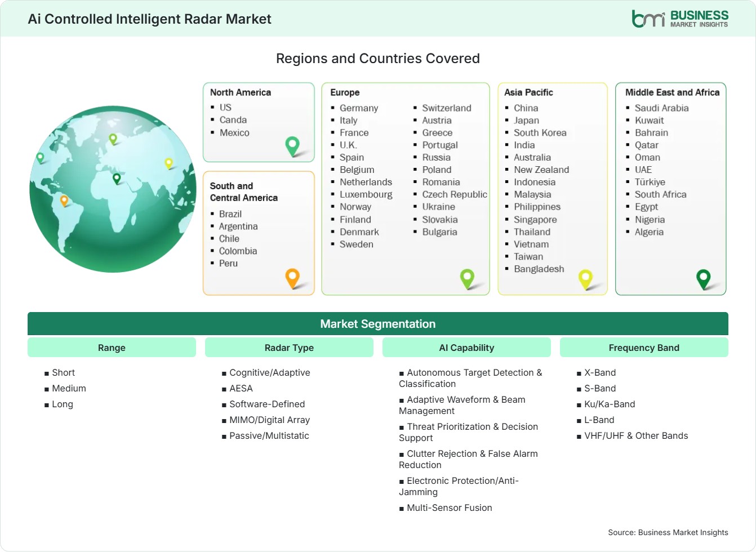The height and width of the screenshot is (552, 756).
Task: Click 'Short' under Range
Action: point(63,373)
